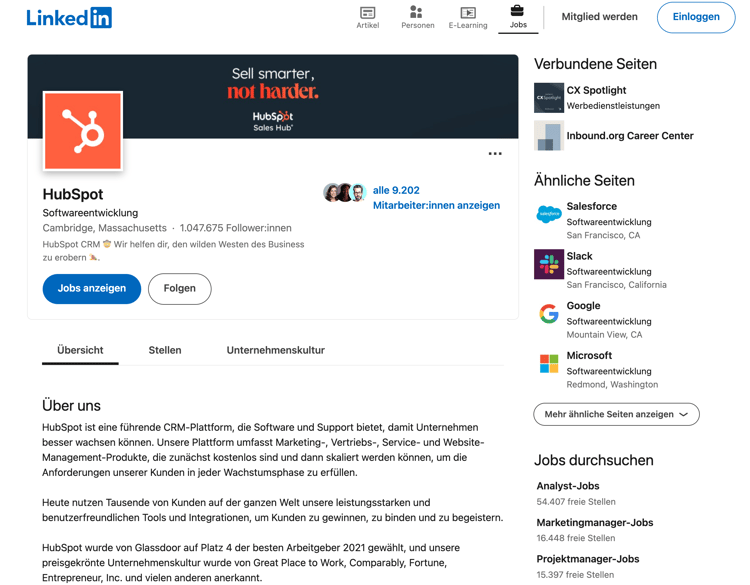The image size is (750, 585).
Task: Open alle 9.202 Mitarbeiter:innen anzeigen link
Action: (x=436, y=198)
